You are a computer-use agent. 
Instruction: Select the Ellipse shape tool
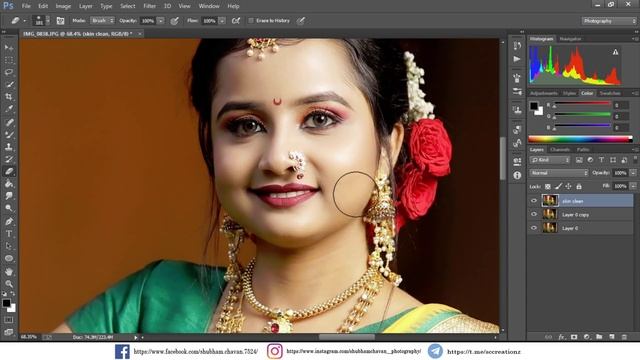pos(9,258)
